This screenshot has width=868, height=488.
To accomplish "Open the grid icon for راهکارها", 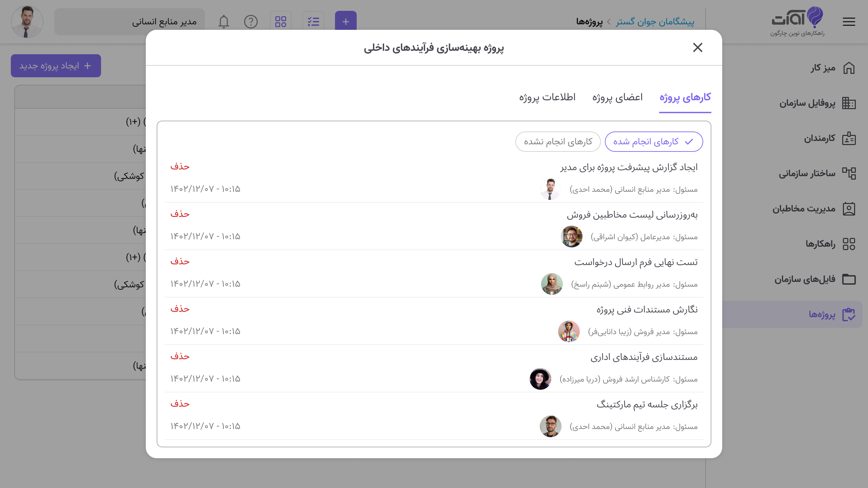I will [849, 244].
